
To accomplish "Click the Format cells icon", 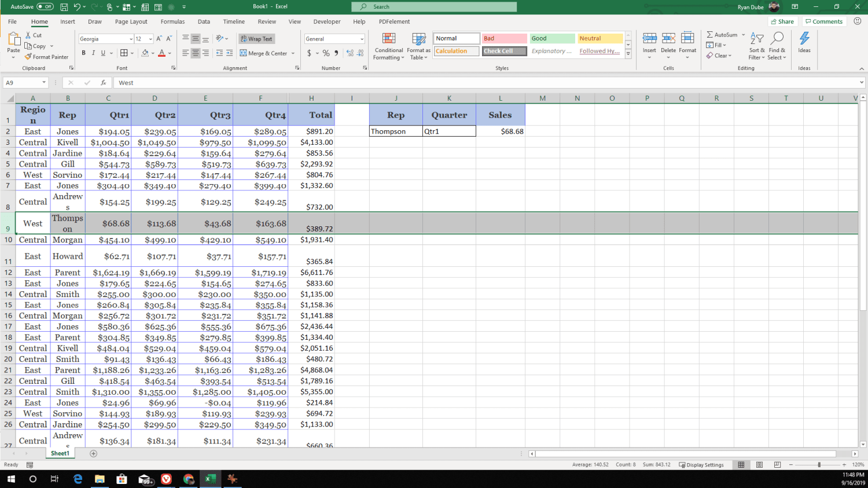I will click(687, 39).
